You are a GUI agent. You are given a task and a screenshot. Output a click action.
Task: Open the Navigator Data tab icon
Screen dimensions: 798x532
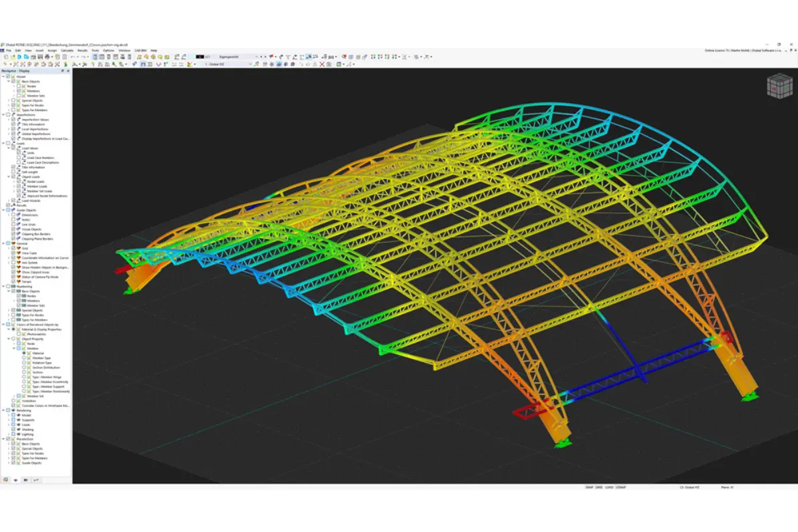5,479
